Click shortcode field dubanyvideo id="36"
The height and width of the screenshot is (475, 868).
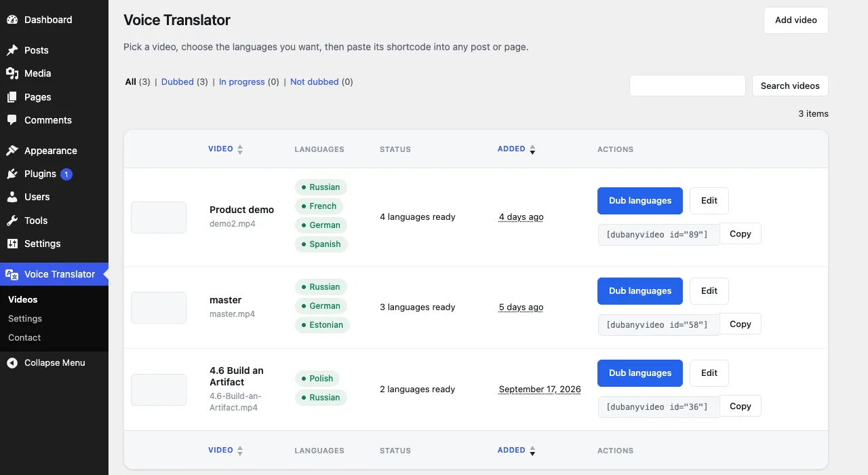(658, 407)
